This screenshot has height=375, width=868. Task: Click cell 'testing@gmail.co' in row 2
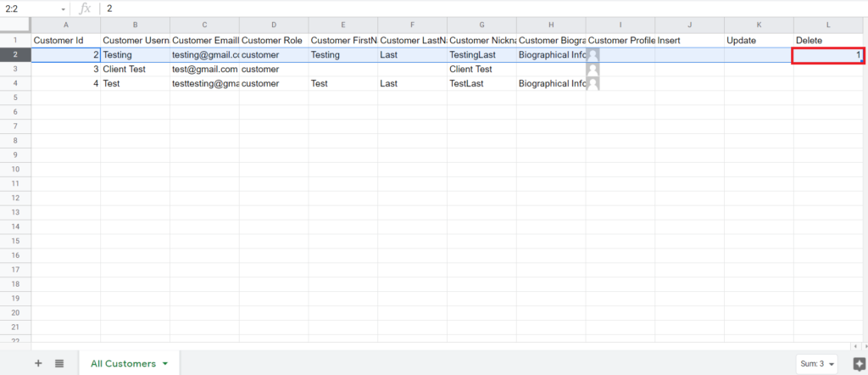coord(204,55)
